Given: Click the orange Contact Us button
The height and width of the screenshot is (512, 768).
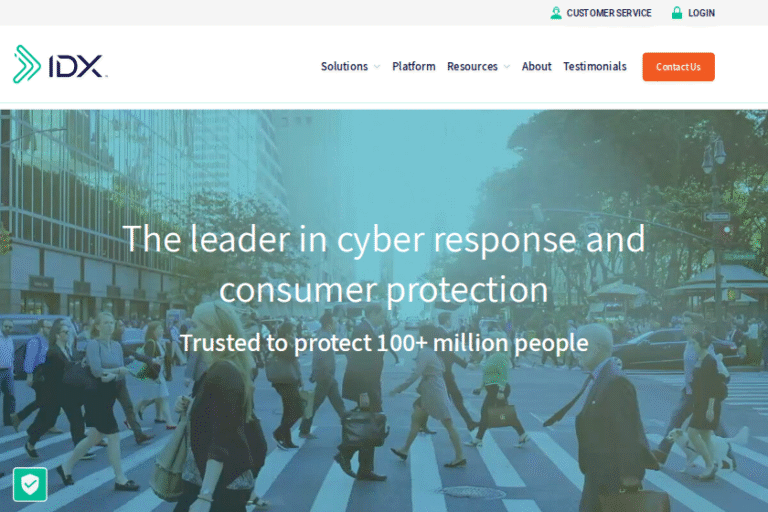Looking at the screenshot, I should 678,67.
